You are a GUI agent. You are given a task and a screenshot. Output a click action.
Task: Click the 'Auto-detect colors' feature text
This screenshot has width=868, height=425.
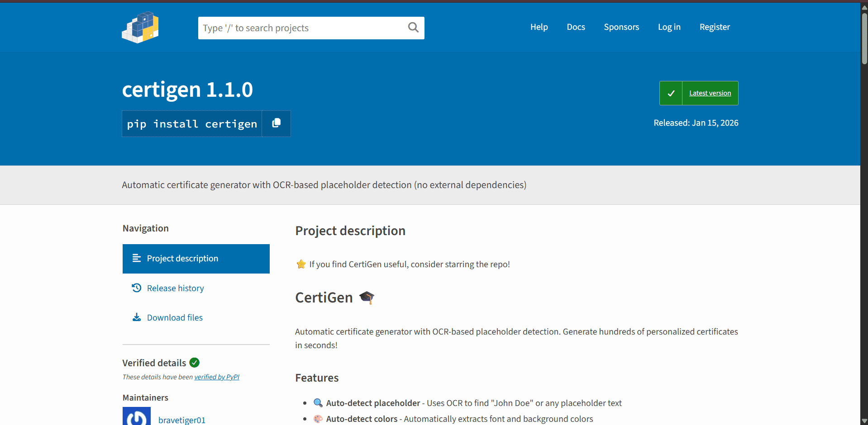[362, 419]
